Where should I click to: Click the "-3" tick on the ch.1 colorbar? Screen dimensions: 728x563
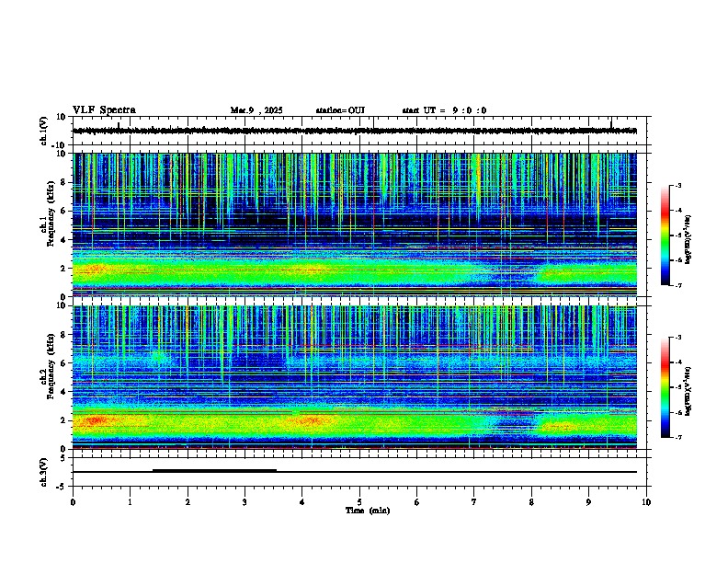pyautogui.click(x=678, y=185)
